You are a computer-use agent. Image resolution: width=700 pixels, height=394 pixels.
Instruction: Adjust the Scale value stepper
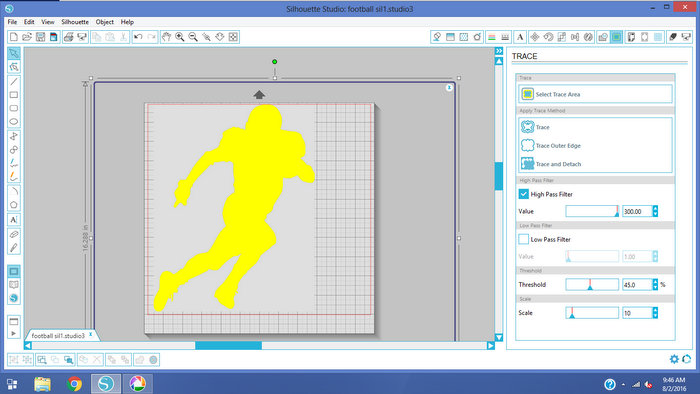pyautogui.click(x=655, y=313)
